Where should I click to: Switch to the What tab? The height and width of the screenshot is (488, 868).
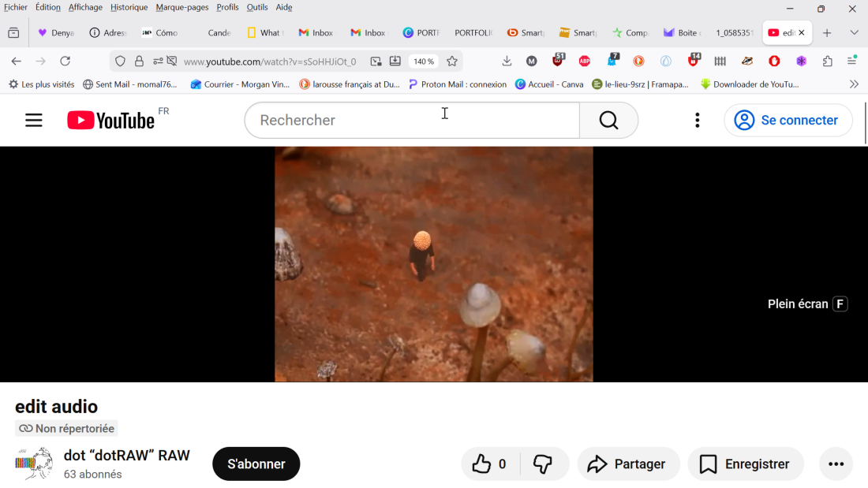(266, 32)
